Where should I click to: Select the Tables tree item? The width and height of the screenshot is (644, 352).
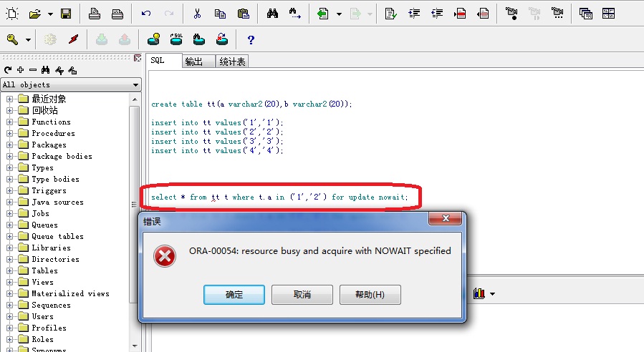tap(44, 270)
